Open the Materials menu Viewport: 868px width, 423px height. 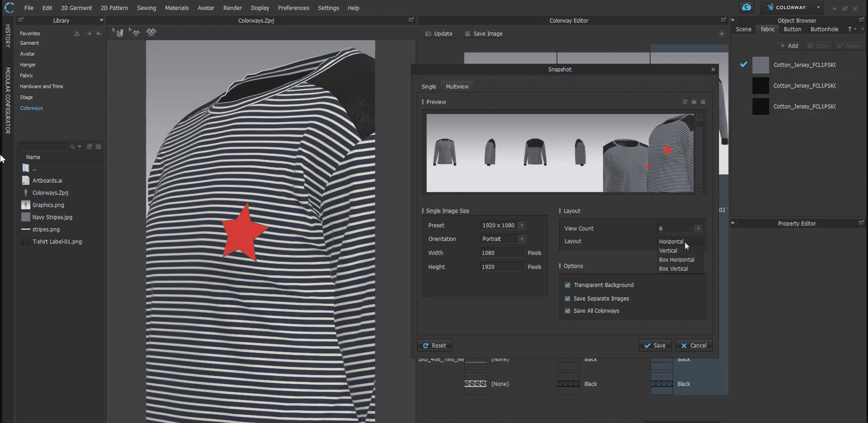tap(177, 8)
